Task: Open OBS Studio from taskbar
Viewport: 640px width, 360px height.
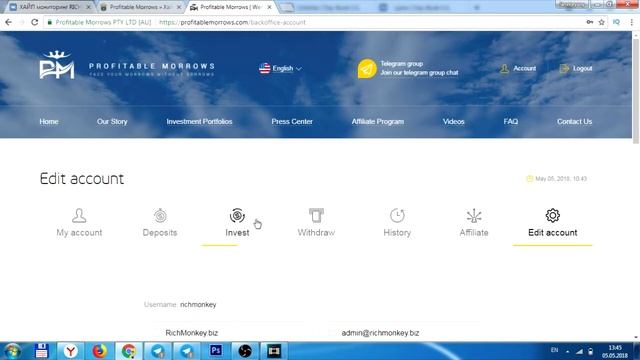Action: pos(245,351)
